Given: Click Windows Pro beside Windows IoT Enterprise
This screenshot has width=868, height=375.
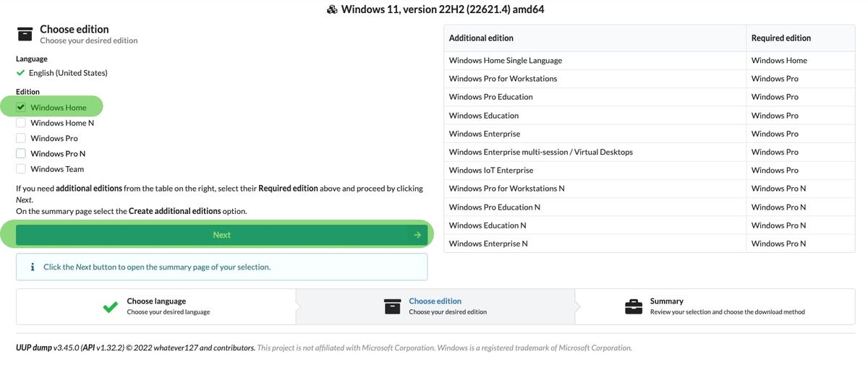Looking at the screenshot, I should coord(800,171).
